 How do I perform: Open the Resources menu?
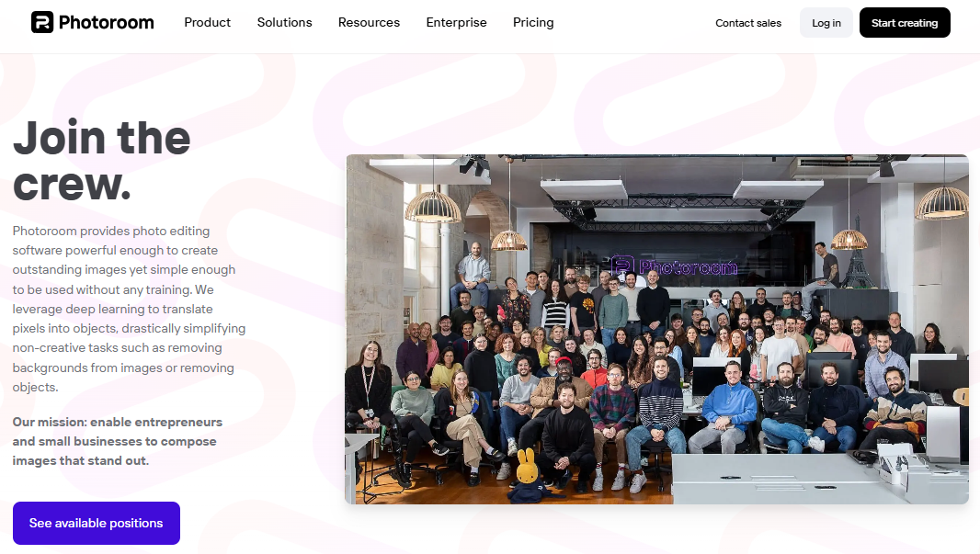click(369, 22)
